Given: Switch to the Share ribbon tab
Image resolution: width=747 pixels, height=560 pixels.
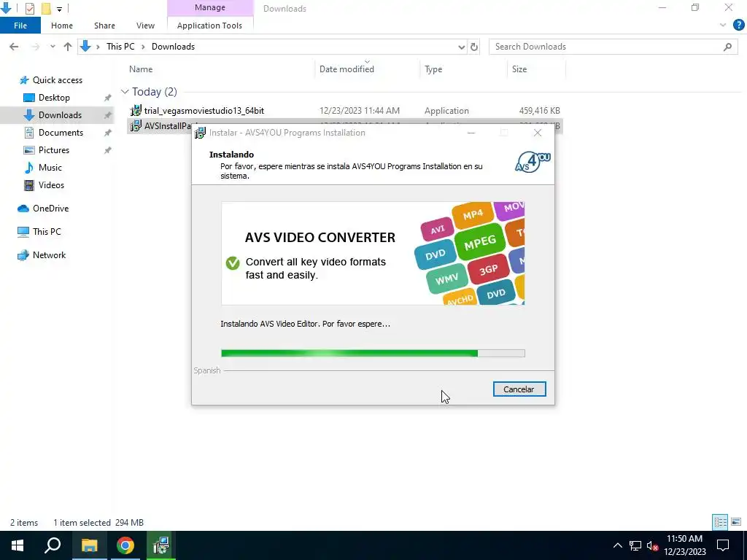Looking at the screenshot, I should 104,26.
